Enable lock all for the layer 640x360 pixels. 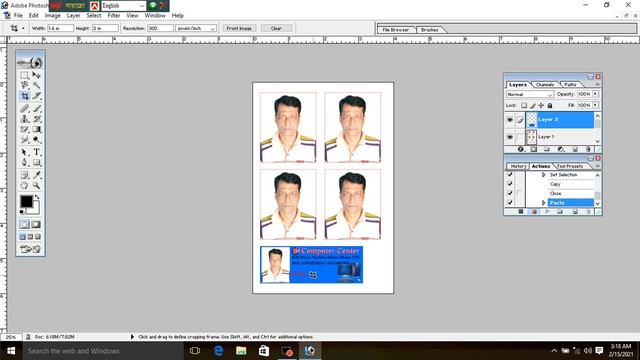pos(550,105)
